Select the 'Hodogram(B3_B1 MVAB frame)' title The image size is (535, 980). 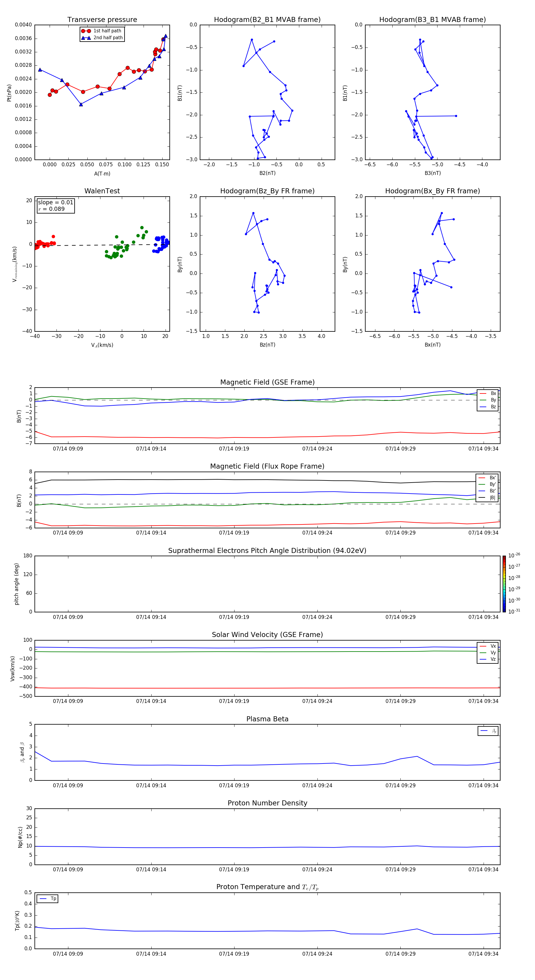(432, 19)
